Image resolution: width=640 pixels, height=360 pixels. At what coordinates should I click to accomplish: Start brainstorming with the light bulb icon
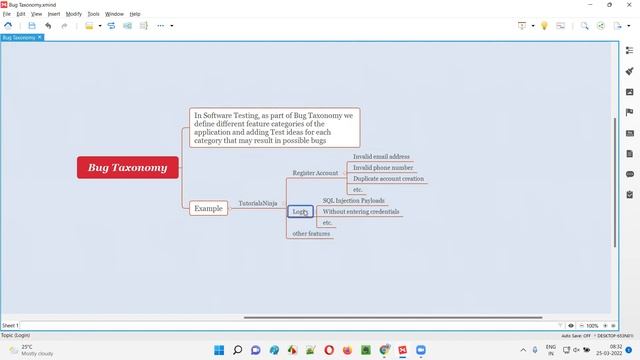click(544, 26)
